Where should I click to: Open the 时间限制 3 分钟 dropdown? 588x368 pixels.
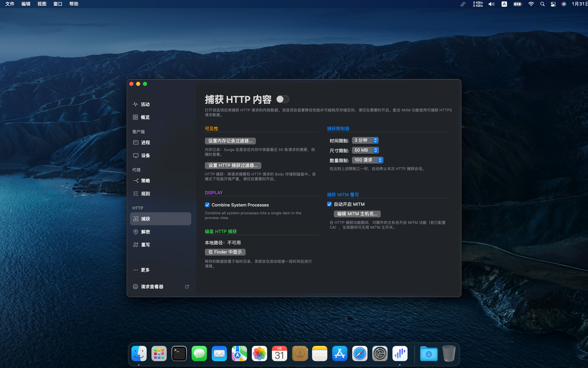[365, 140]
